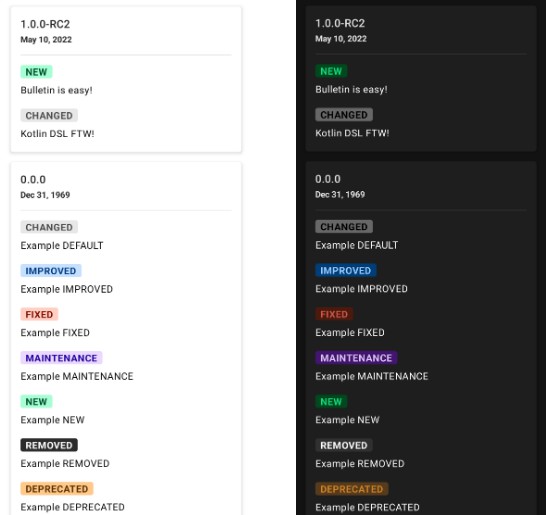Click the dark theme 0.0.0 version title

328,179
